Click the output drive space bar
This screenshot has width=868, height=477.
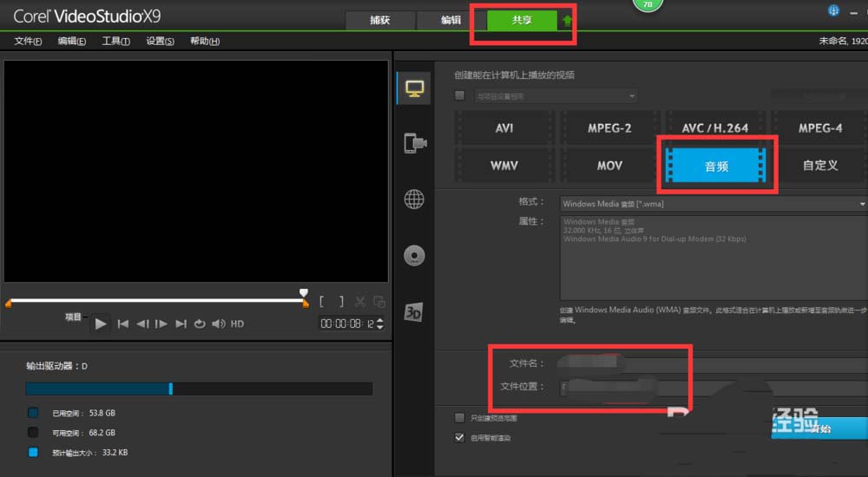[x=200, y=389]
